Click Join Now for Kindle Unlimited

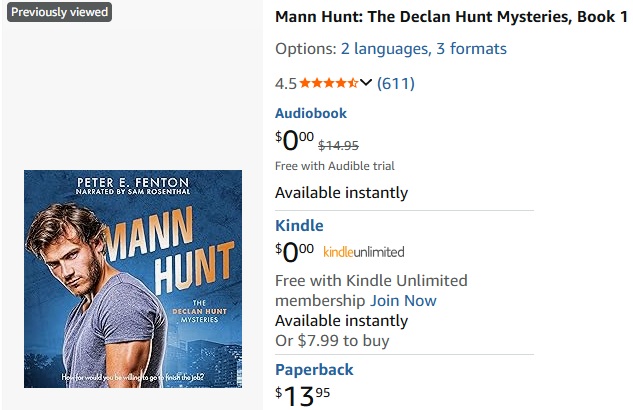point(403,300)
